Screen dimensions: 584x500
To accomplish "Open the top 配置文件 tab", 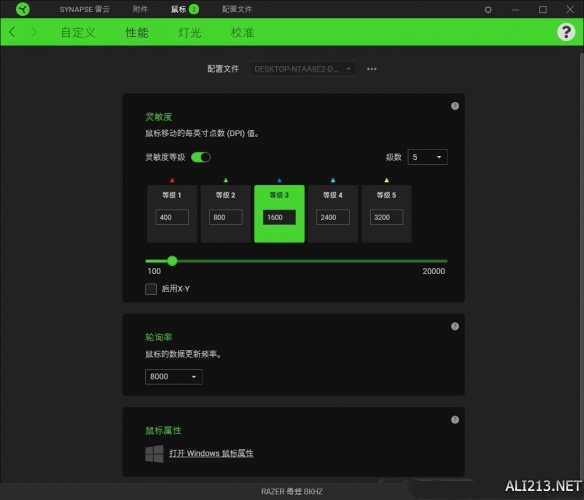I will click(x=237, y=9).
